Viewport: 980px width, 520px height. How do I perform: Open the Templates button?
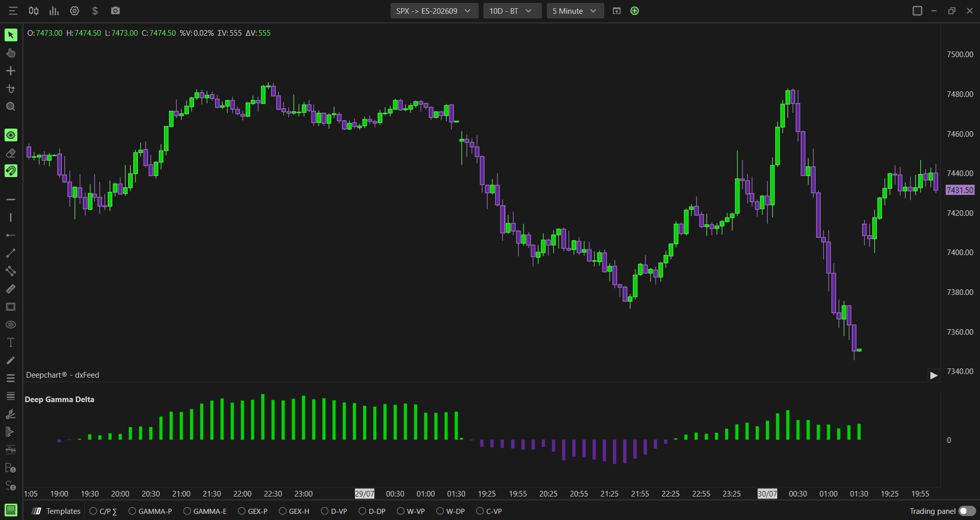pos(56,511)
